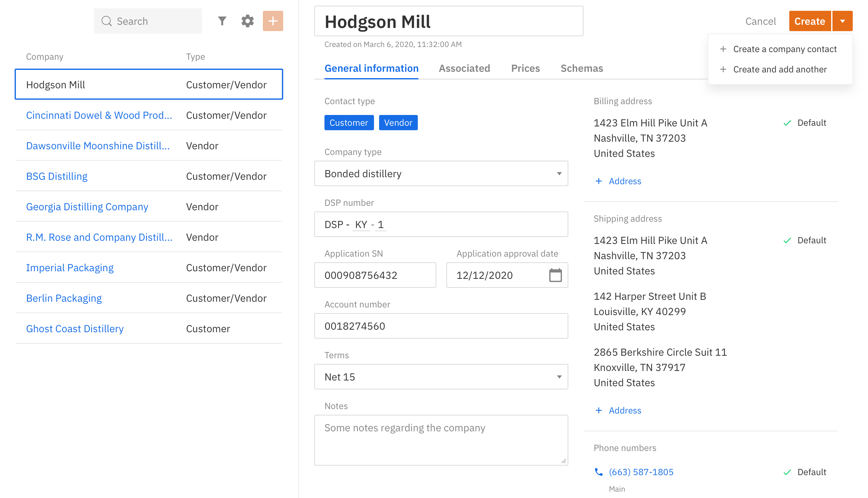Click green Default check on phone number
This screenshot has height=498, width=868.
click(787, 472)
